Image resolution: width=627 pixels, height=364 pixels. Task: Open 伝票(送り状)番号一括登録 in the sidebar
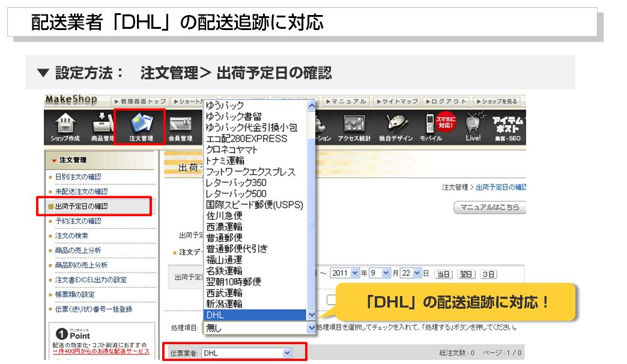click(x=94, y=309)
